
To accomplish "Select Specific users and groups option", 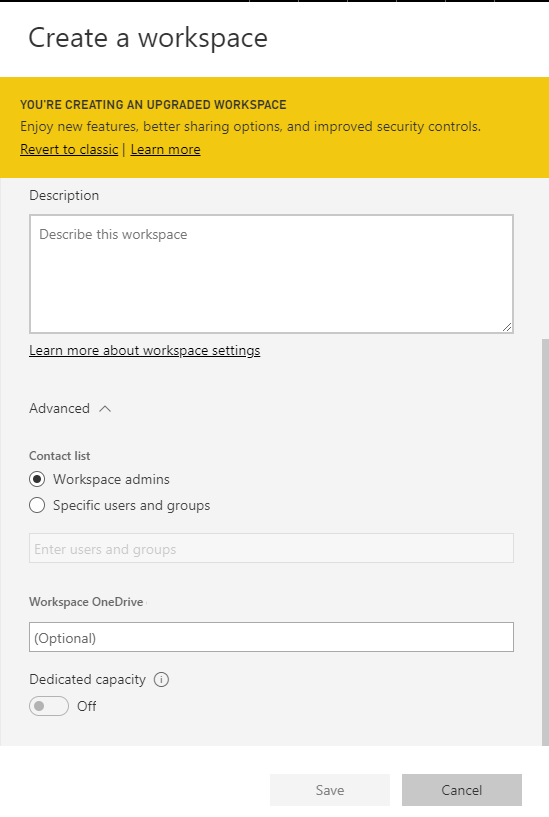I will coord(37,505).
